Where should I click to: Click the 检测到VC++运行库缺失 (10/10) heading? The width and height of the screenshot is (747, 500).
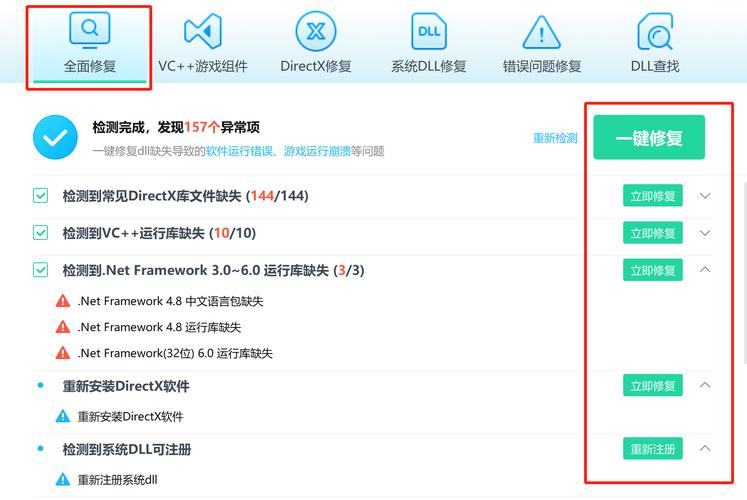159,233
